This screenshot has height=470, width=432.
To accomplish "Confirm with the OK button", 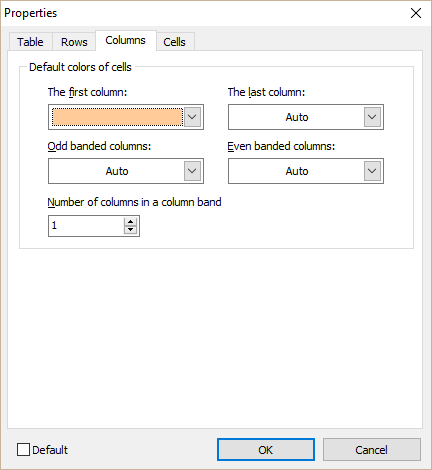I will (x=266, y=450).
